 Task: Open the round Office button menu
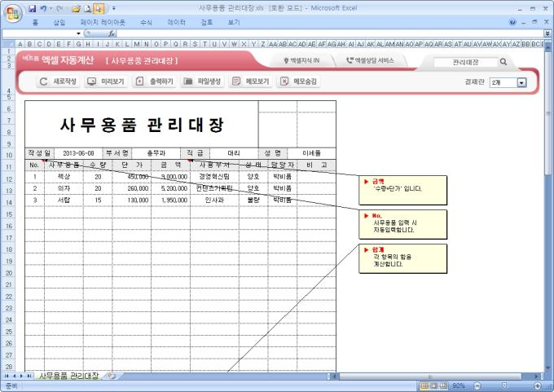tap(13, 13)
